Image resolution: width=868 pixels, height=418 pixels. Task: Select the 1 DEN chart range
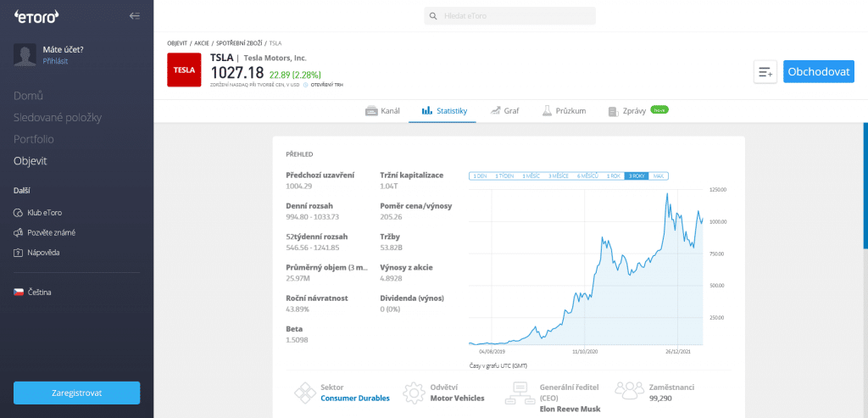(x=480, y=176)
